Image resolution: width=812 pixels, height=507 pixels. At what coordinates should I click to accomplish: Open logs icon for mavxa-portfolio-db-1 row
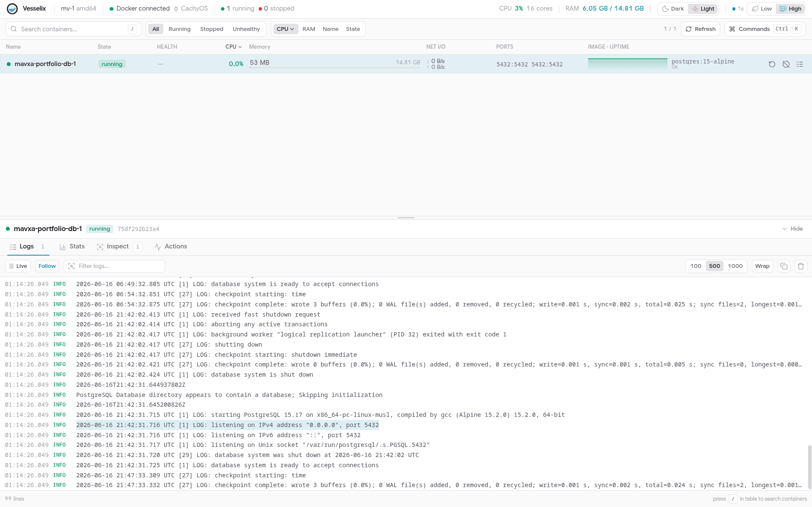coord(799,64)
